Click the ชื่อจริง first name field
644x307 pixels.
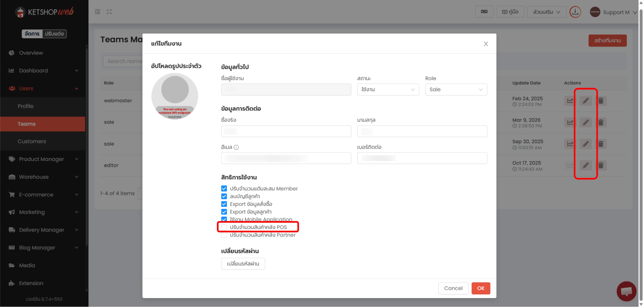[x=286, y=132]
